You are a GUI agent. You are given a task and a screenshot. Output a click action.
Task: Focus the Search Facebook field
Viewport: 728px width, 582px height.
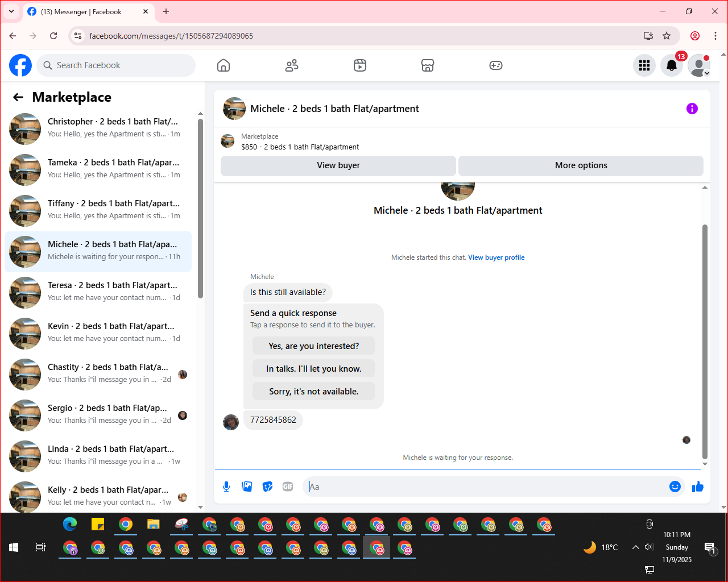(x=116, y=65)
